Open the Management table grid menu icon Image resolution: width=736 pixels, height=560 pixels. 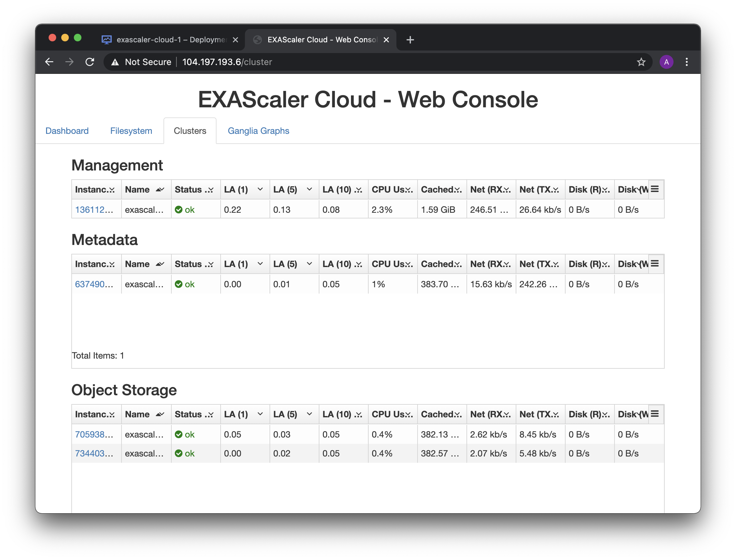coord(655,189)
